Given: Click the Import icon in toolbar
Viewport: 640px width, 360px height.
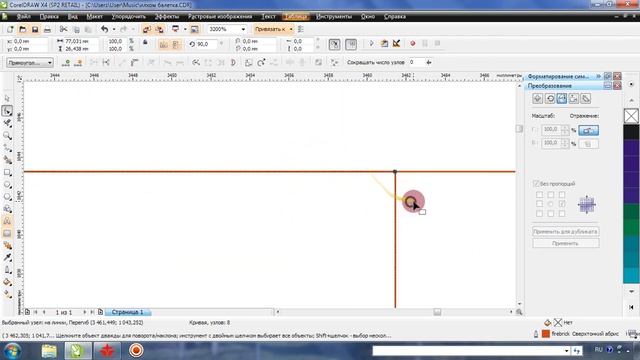Looking at the screenshot, I should 147,29.
